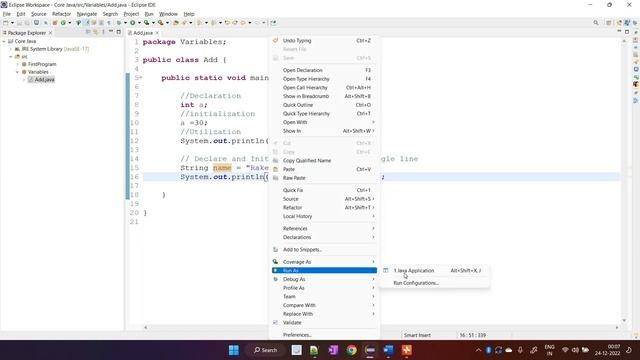Collapse the Core Java project node
640x360 pixels.
(x=4, y=41)
